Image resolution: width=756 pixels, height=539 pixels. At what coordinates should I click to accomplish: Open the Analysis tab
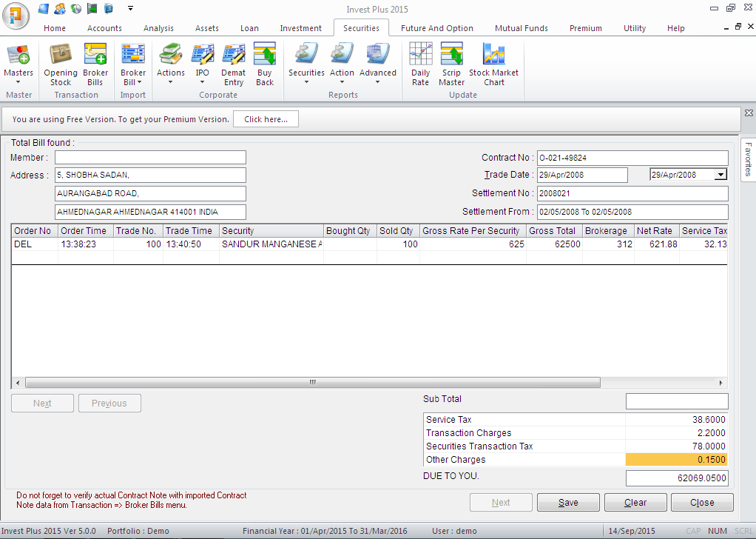coord(158,28)
